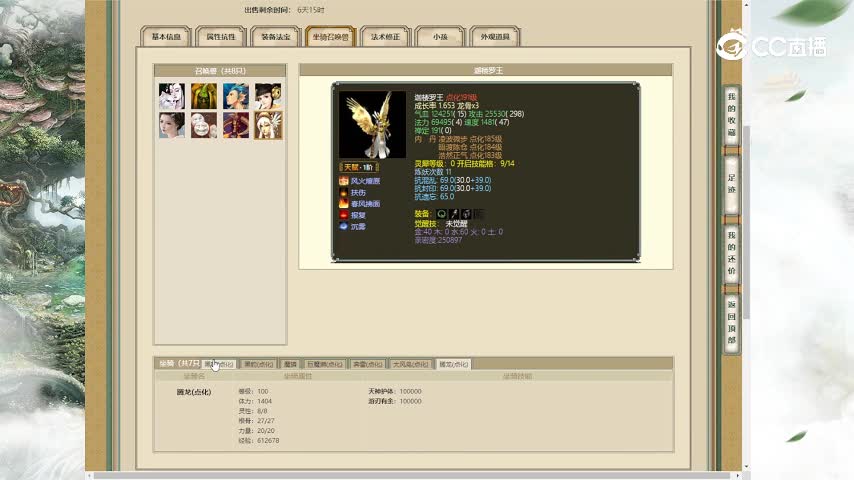The height and width of the screenshot is (480, 854).
Task: Open the 法术修正 tab
Action: [385, 37]
